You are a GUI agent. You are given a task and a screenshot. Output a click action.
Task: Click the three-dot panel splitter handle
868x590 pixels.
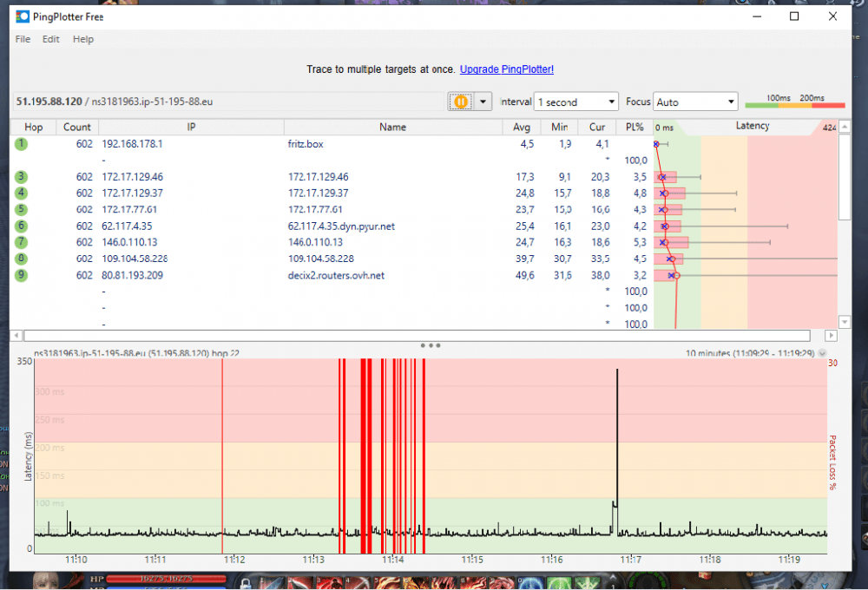(430, 344)
